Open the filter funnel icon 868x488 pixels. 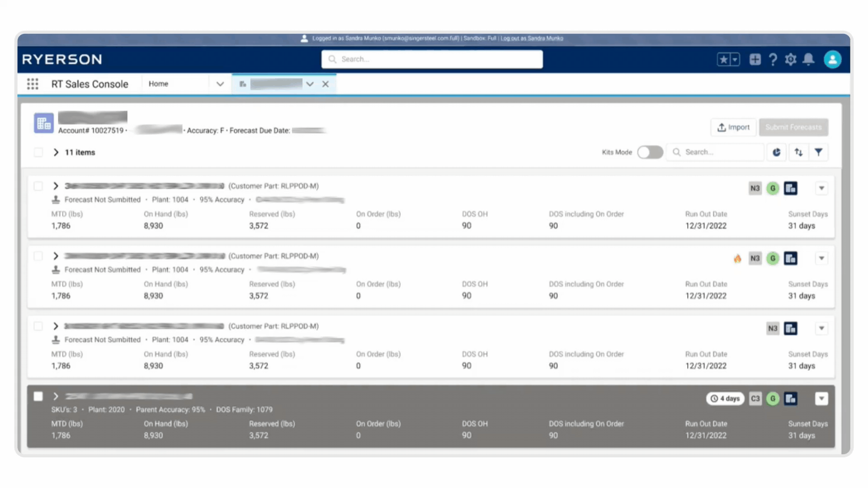tap(819, 152)
